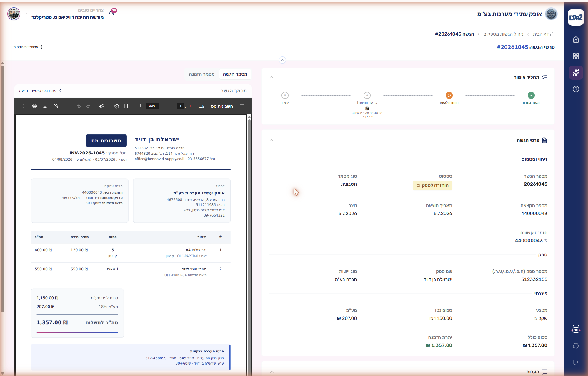Collapse the תהליך אישור section
Screen dimensions: 588x376
pos(272,77)
